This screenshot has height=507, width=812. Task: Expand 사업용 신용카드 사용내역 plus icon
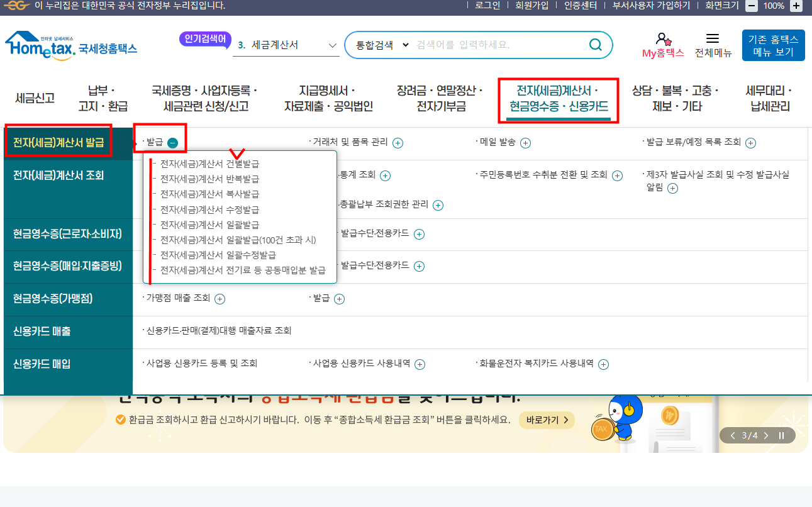point(420,364)
